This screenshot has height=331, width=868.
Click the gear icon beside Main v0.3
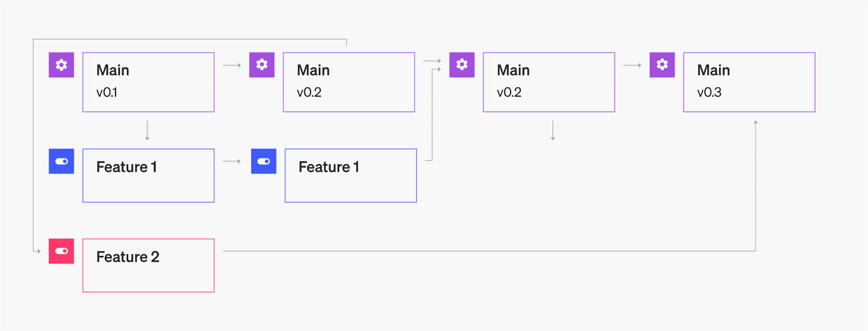pos(662,65)
